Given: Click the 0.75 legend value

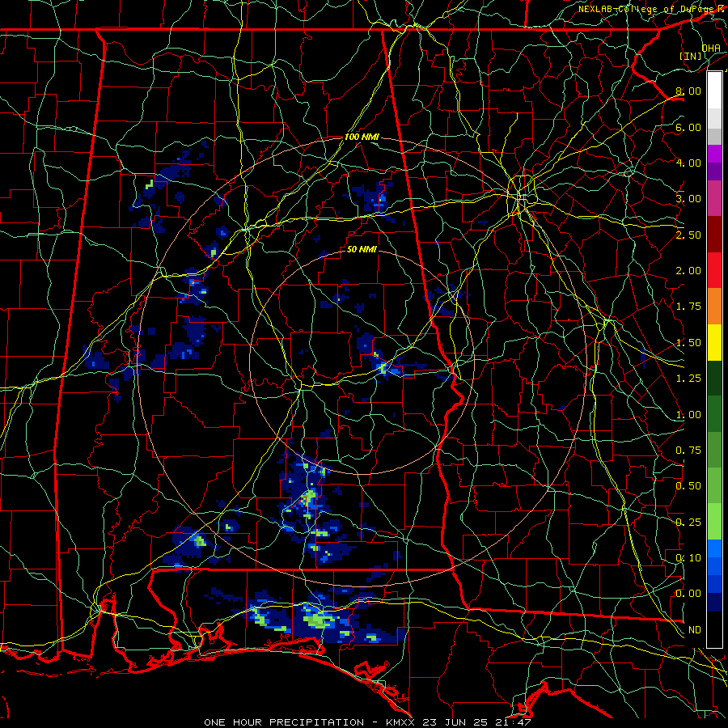Looking at the screenshot, I should (688, 451).
